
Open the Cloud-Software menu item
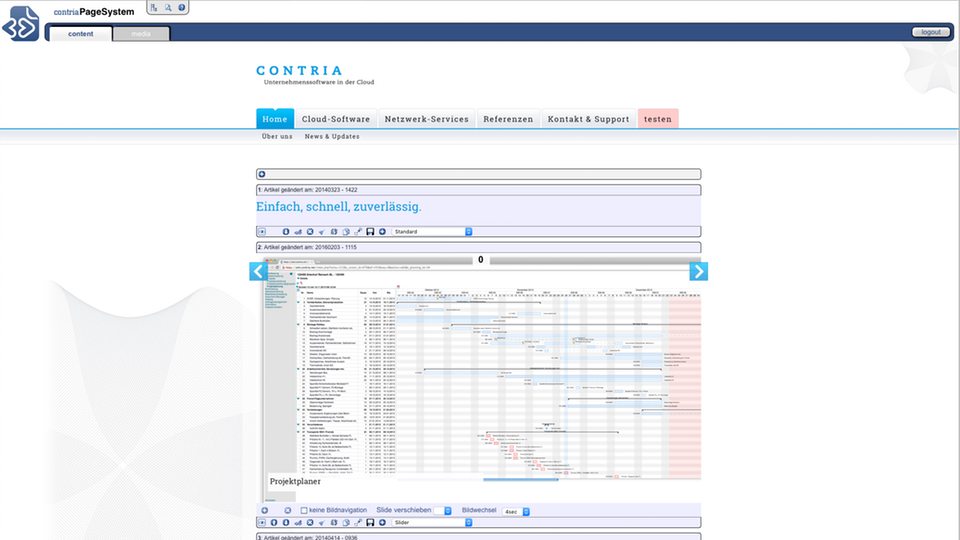[336, 119]
